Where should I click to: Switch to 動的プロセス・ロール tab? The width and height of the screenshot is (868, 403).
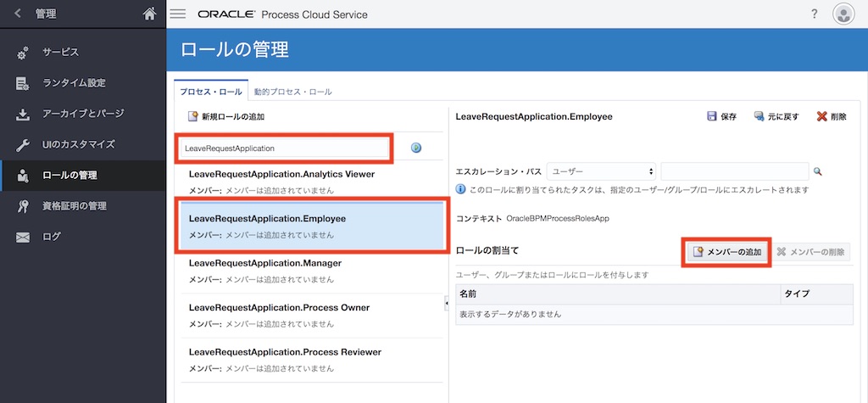coord(292,92)
